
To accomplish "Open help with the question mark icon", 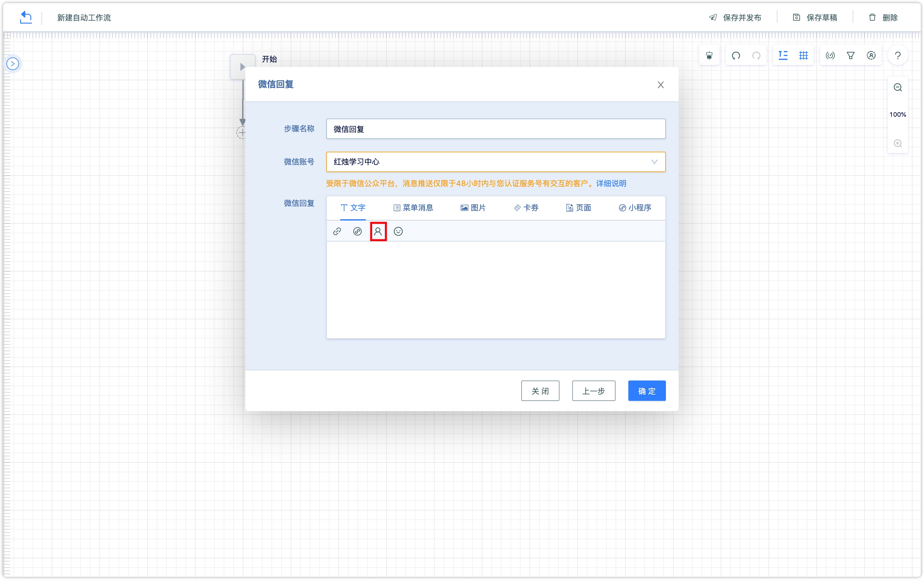I will [x=898, y=56].
